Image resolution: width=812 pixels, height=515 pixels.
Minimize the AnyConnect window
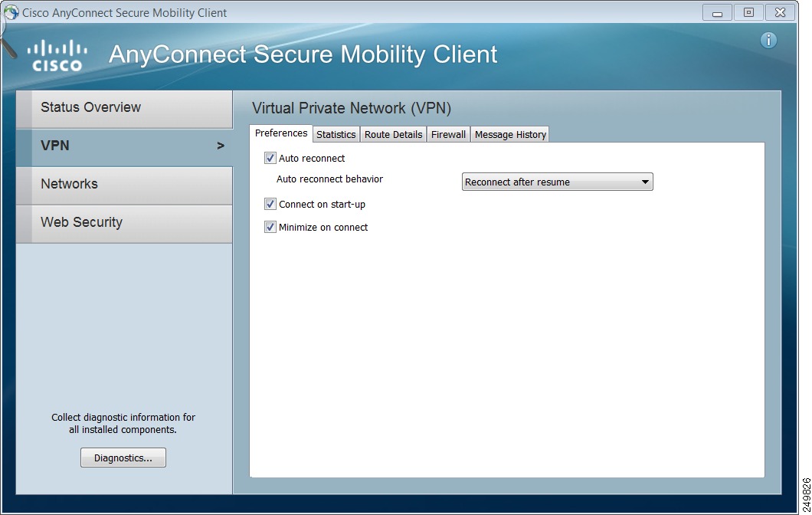click(717, 13)
